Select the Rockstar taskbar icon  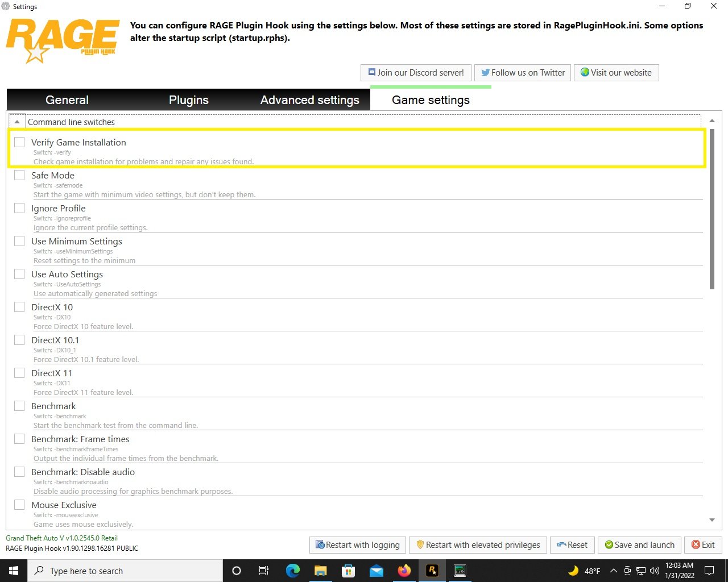(432, 571)
